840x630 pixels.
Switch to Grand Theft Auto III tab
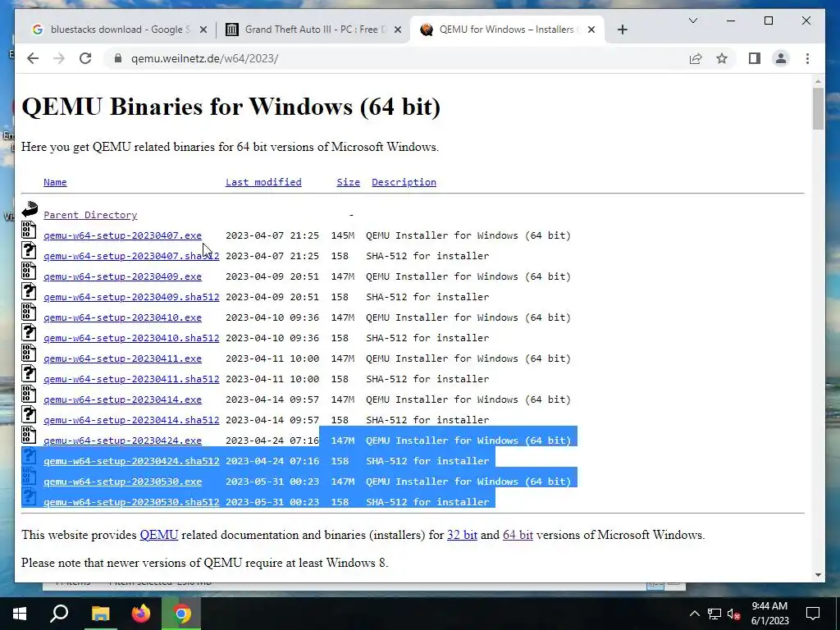tap(313, 30)
